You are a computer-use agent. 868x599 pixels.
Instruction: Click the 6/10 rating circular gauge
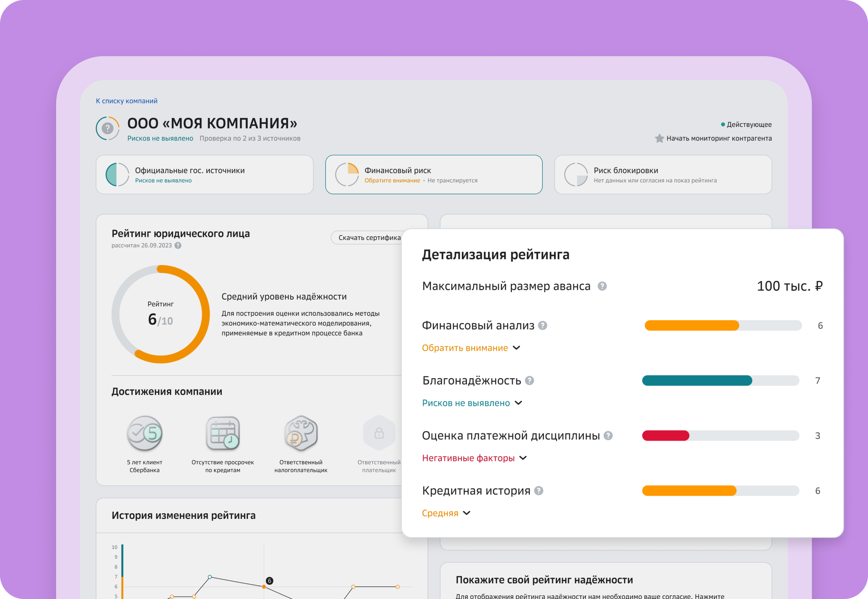pyautogui.click(x=161, y=314)
